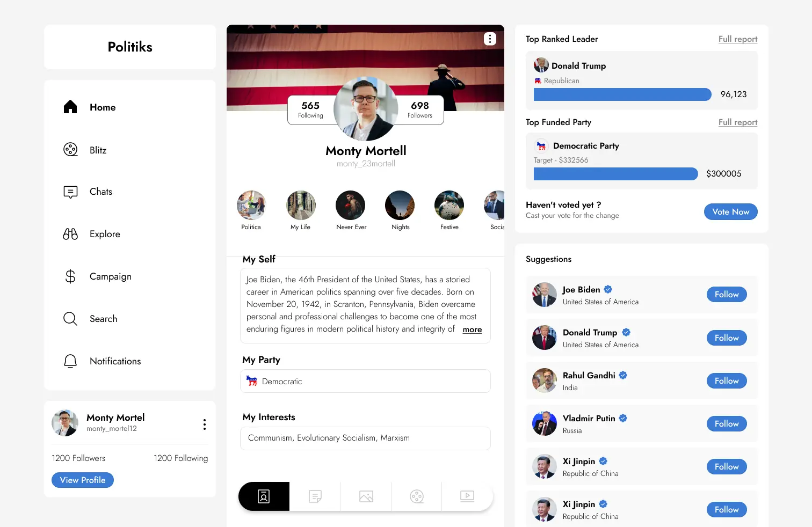812x527 pixels.
Task: Open Chats from the sidebar
Action: pyautogui.click(x=70, y=192)
